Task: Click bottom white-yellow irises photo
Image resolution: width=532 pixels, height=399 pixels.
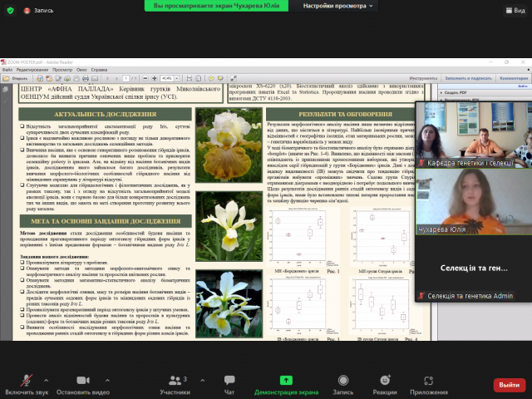Action: tap(229, 303)
